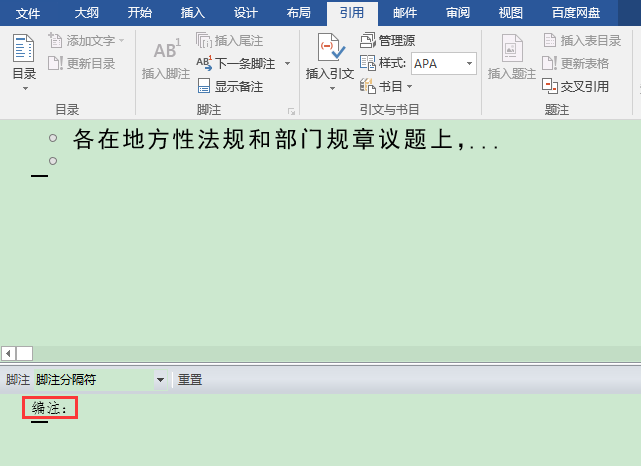Image resolution: width=641 pixels, height=466 pixels.
Task: Open the 脚注分隔符 dropdown list
Action: point(160,380)
